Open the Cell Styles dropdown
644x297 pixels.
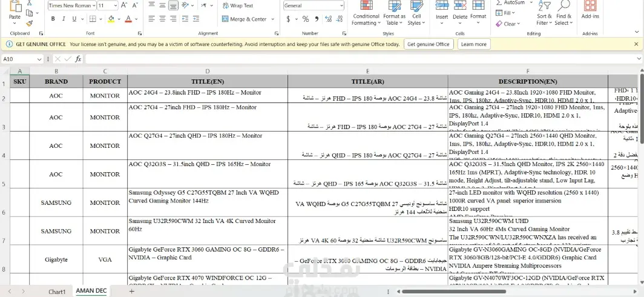416,13
